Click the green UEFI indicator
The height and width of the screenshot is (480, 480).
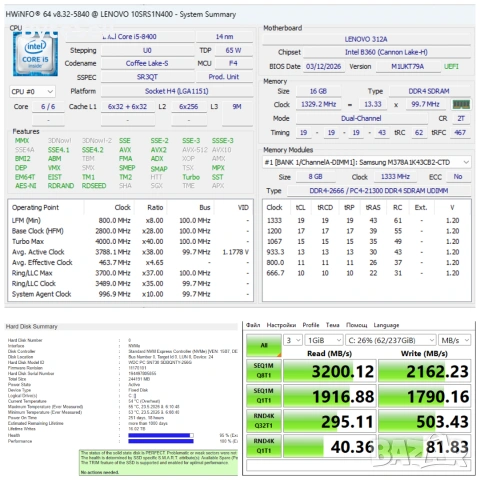[451, 67]
